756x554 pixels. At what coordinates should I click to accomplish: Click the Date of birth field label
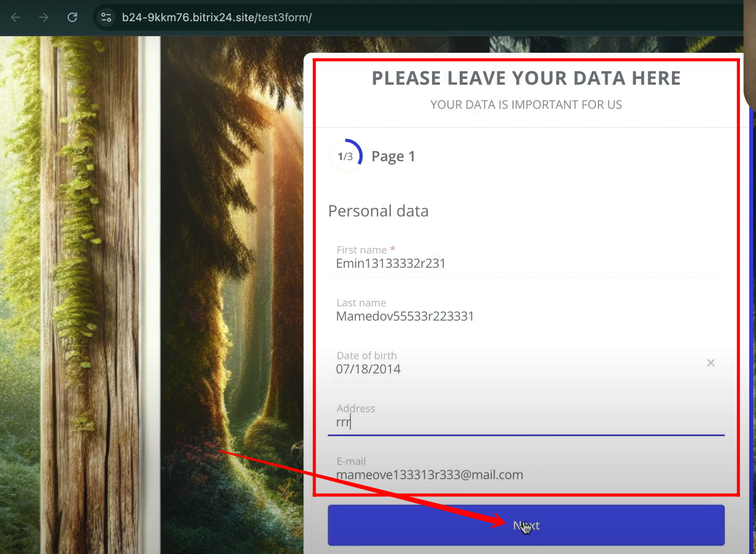click(366, 355)
